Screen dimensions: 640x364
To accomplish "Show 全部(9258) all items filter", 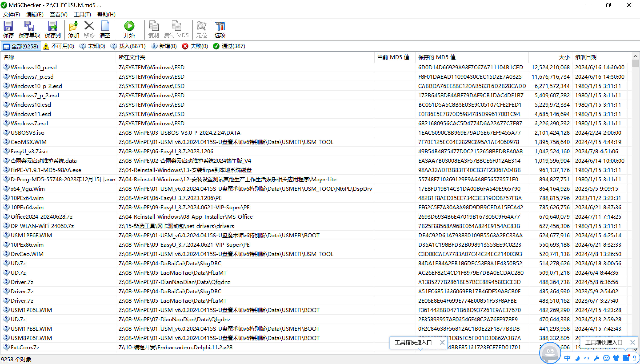I will [x=21, y=46].
